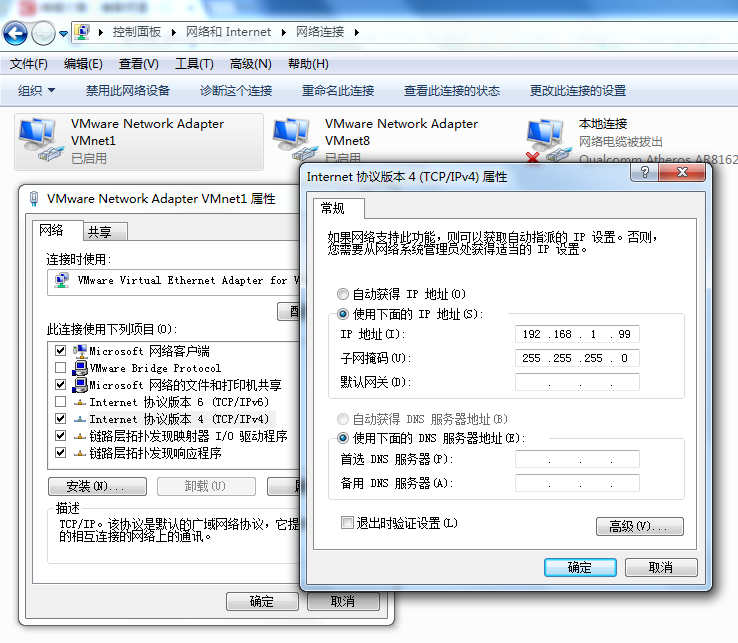This screenshot has width=738, height=643.
Task: Click the greyed Forward navigation arrow
Action: coord(43,33)
